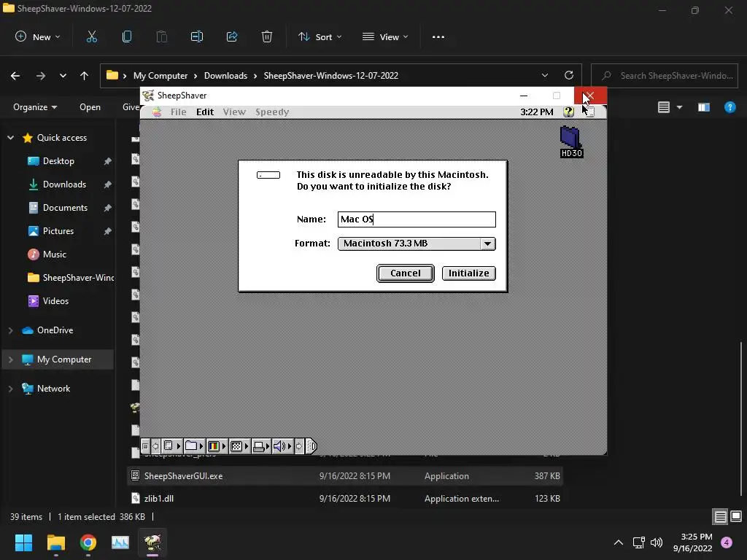The height and width of the screenshot is (560, 747).
Task: Click the Control Strip right scroll arrow
Action: click(x=299, y=446)
